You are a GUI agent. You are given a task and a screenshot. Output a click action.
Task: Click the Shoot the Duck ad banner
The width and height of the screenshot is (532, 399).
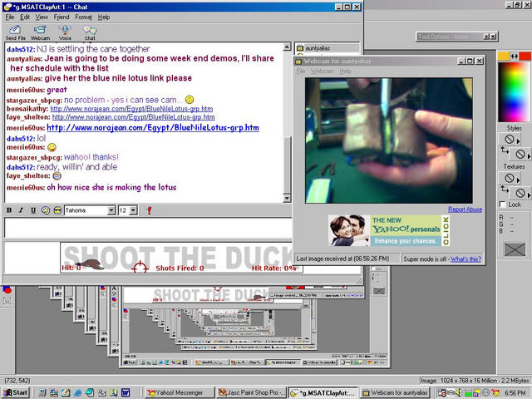tap(181, 258)
